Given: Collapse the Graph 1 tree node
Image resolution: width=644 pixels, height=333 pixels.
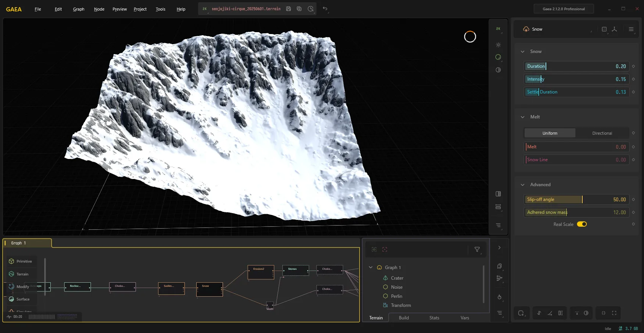Looking at the screenshot, I should click(370, 268).
